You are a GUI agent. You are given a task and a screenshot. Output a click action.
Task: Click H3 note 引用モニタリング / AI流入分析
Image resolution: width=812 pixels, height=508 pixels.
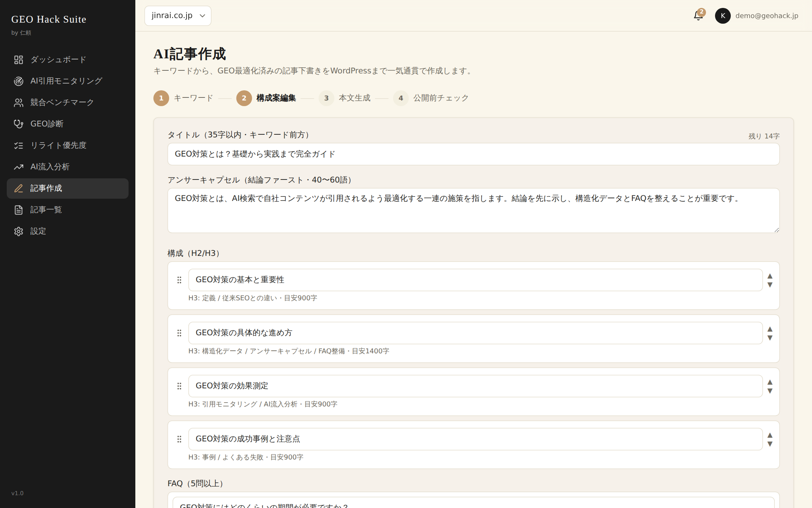point(263,404)
